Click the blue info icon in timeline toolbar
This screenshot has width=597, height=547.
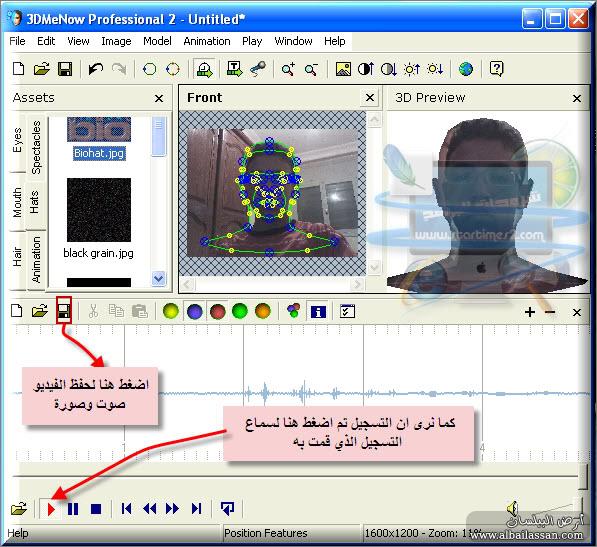(x=318, y=312)
